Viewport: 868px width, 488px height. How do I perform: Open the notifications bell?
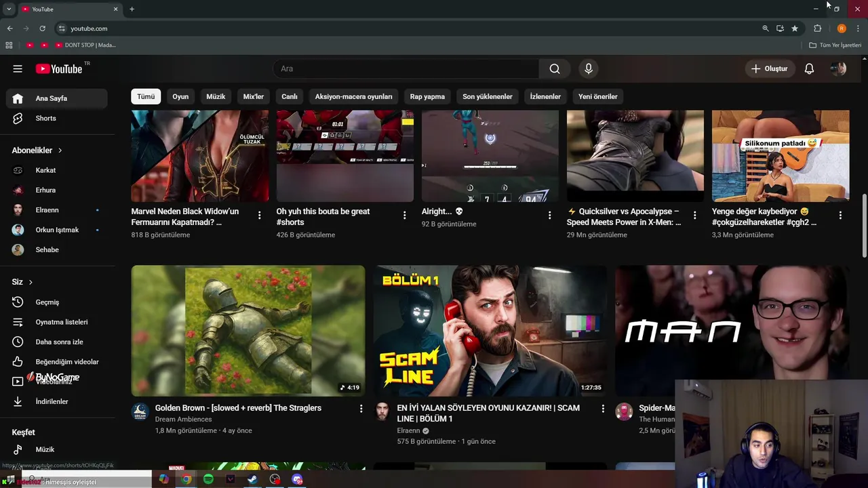(x=809, y=68)
